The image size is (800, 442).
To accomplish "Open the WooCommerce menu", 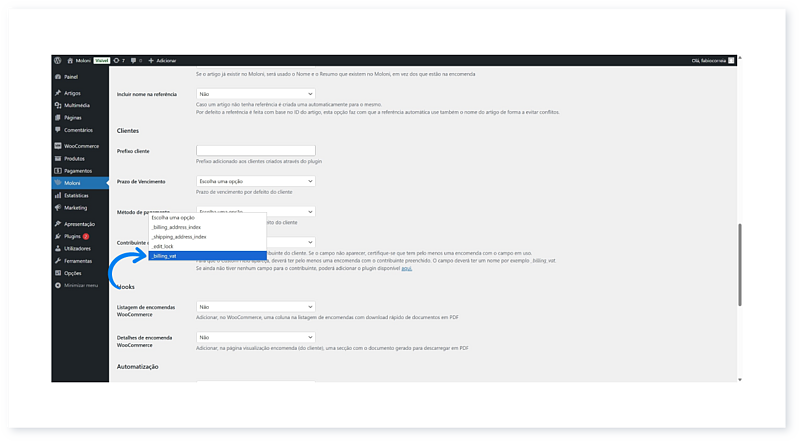I will point(80,146).
